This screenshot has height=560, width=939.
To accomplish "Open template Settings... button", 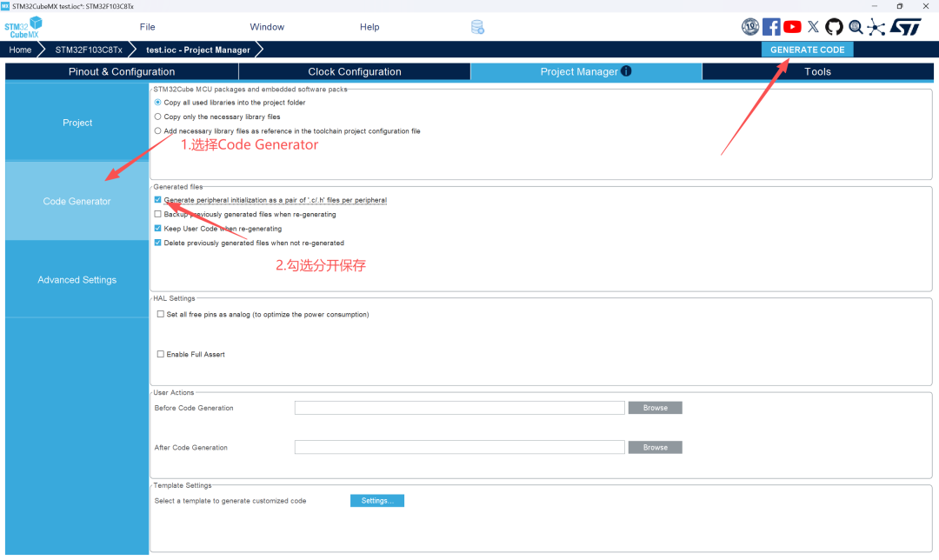I will tap(377, 501).
